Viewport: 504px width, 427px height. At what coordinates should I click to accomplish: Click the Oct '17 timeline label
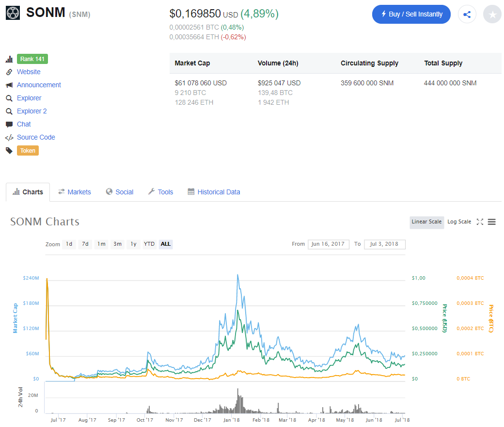(144, 420)
